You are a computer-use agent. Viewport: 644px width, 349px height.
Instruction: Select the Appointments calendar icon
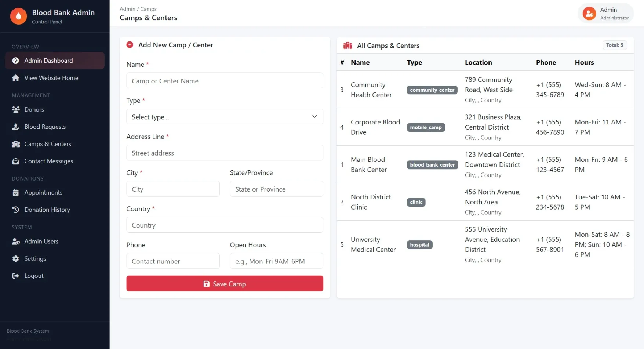[15, 192]
